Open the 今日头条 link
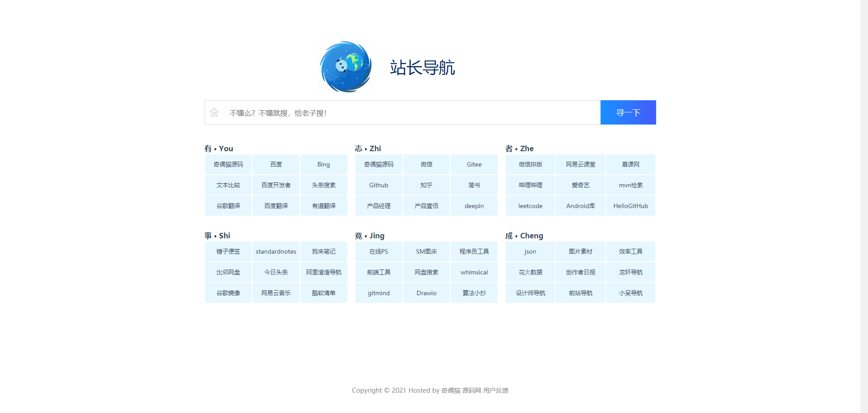Screen dimensions: 868x413 (x=276, y=272)
